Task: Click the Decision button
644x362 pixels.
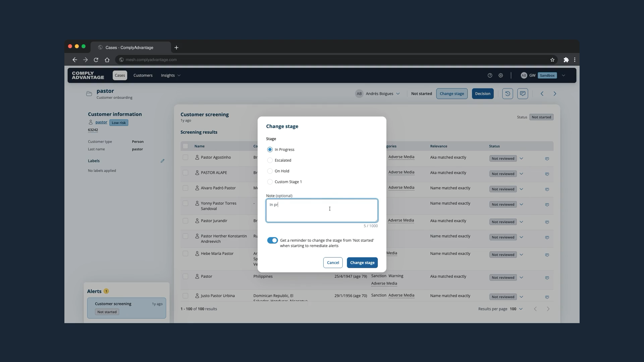Action: [483, 94]
